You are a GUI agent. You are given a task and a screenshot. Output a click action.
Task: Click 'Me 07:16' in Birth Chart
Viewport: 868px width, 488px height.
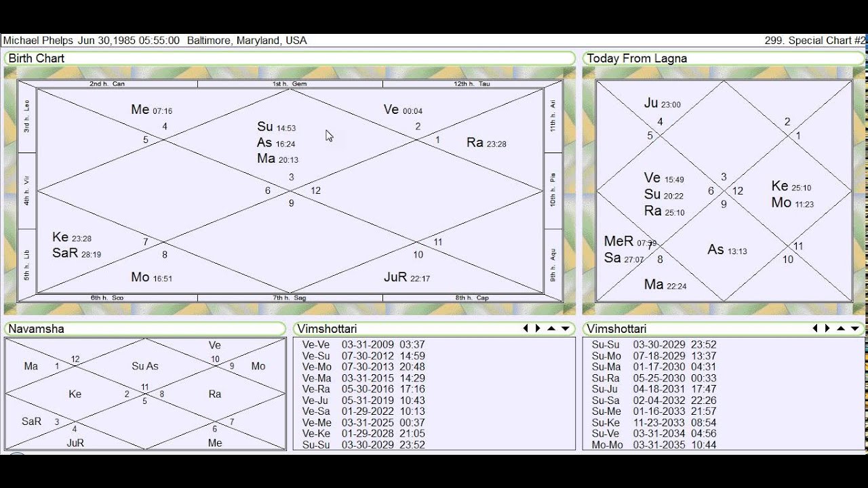(x=151, y=110)
